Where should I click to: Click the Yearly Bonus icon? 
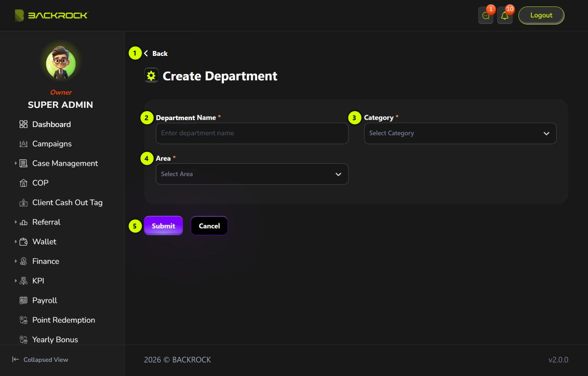pos(24,340)
